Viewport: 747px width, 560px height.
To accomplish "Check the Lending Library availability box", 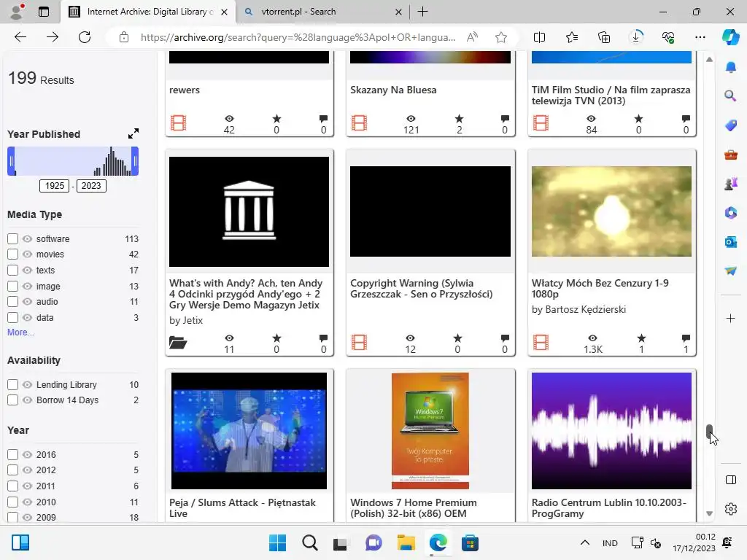I will point(13,384).
